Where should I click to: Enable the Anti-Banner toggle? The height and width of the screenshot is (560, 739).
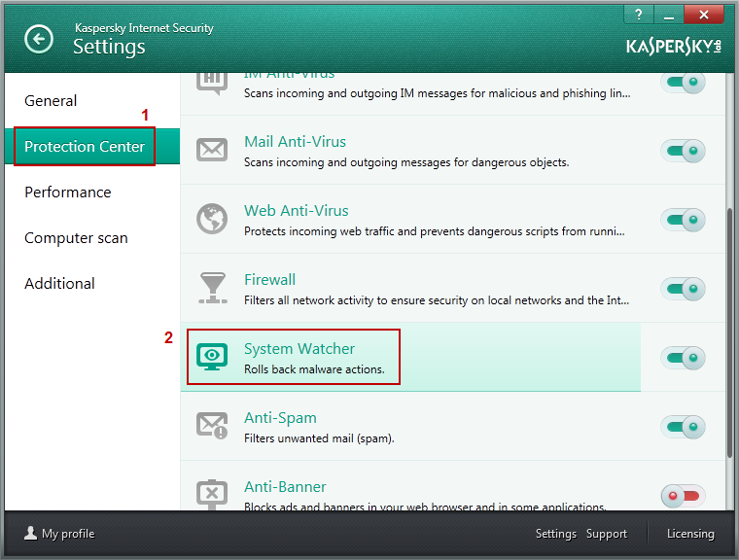(x=683, y=496)
